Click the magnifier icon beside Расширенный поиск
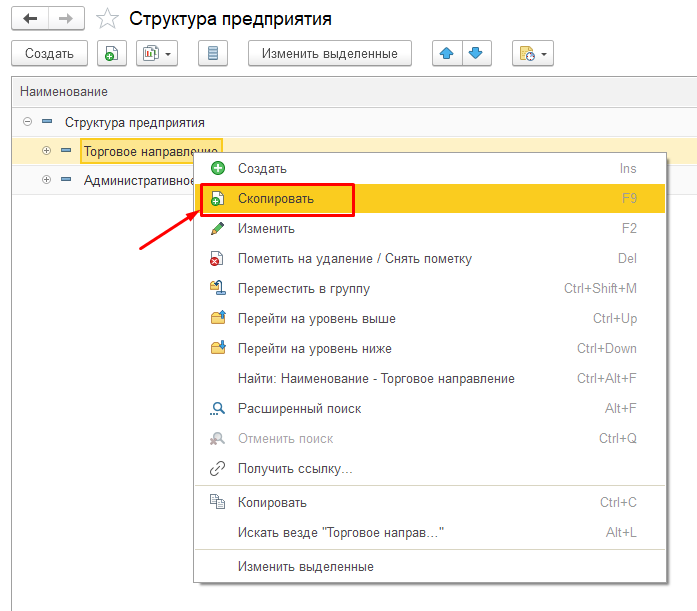 (x=217, y=408)
